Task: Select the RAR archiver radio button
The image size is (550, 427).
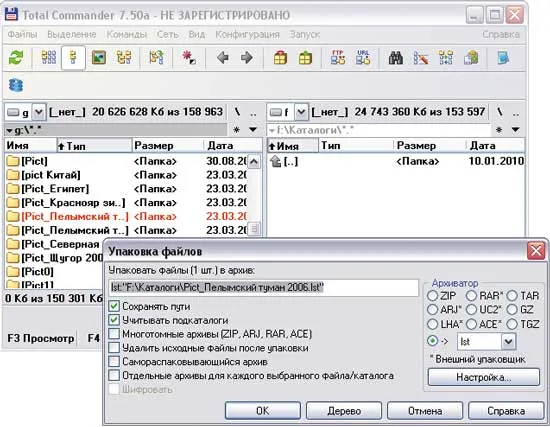Action: (x=471, y=295)
